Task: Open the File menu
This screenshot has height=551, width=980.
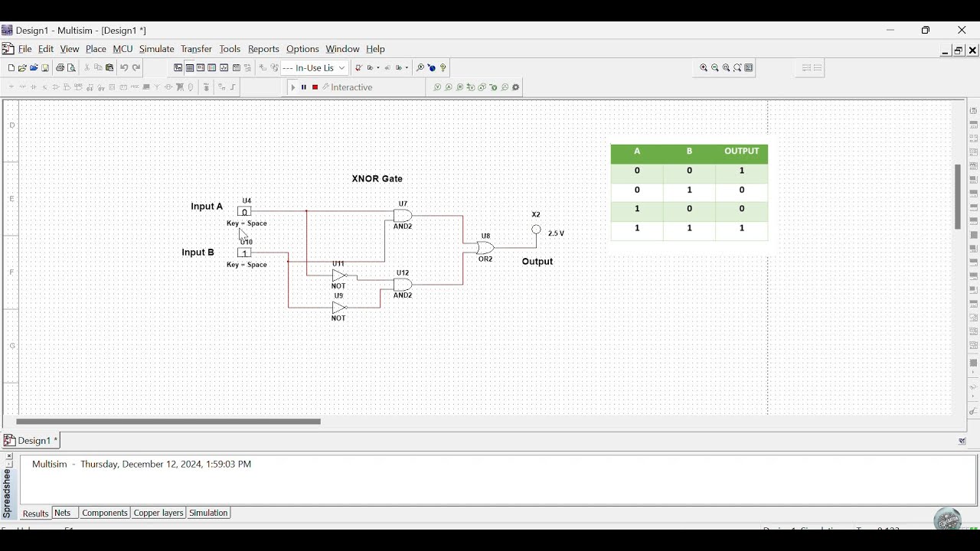Action: 25,50
